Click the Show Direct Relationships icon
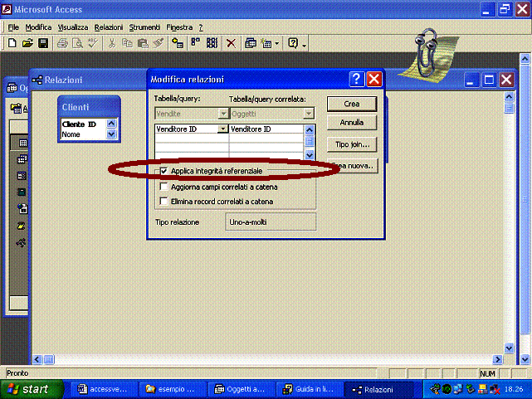532x399 pixels. click(x=195, y=43)
